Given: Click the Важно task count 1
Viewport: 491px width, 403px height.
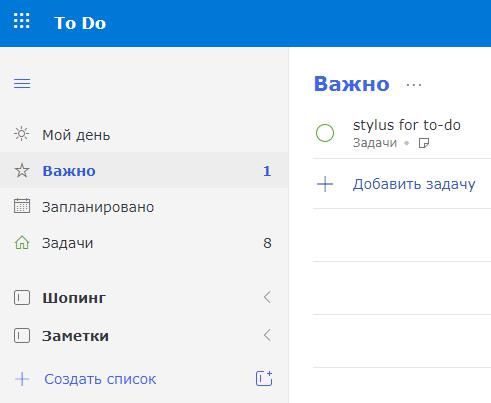Looking at the screenshot, I should [x=267, y=171].
